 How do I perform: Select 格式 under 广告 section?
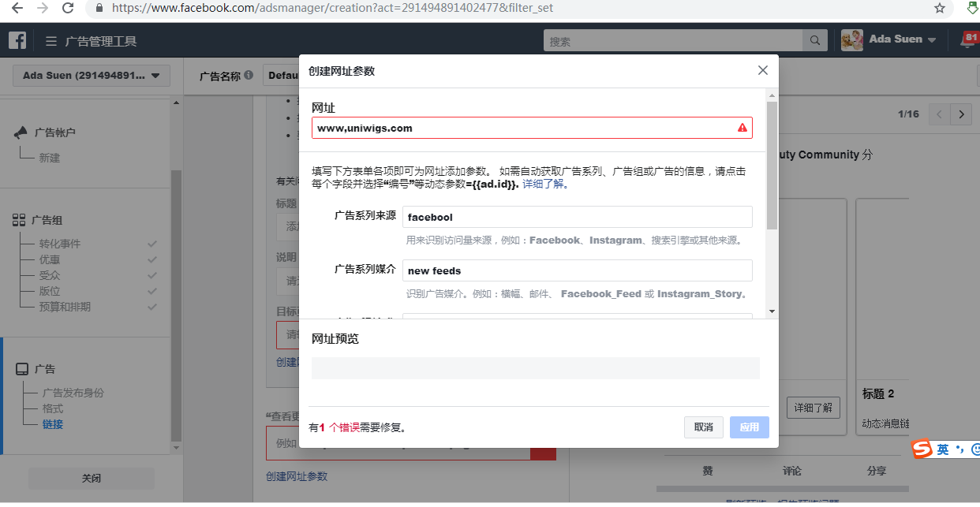pos(53,408)
